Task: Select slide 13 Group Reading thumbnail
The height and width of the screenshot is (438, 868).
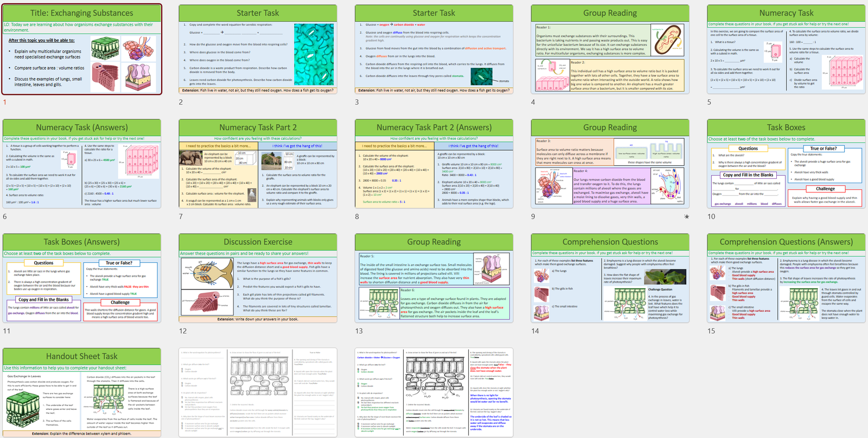Action: tap(434, 278)
